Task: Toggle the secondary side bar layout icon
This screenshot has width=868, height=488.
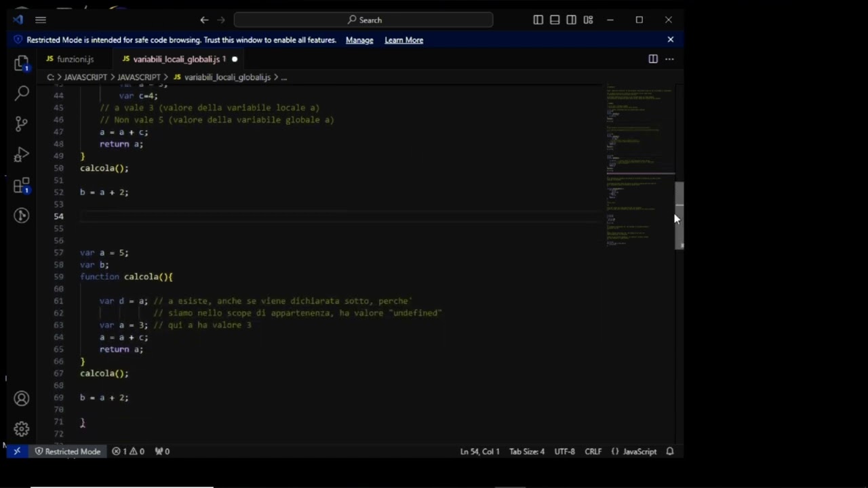Action: pos(572,20)
